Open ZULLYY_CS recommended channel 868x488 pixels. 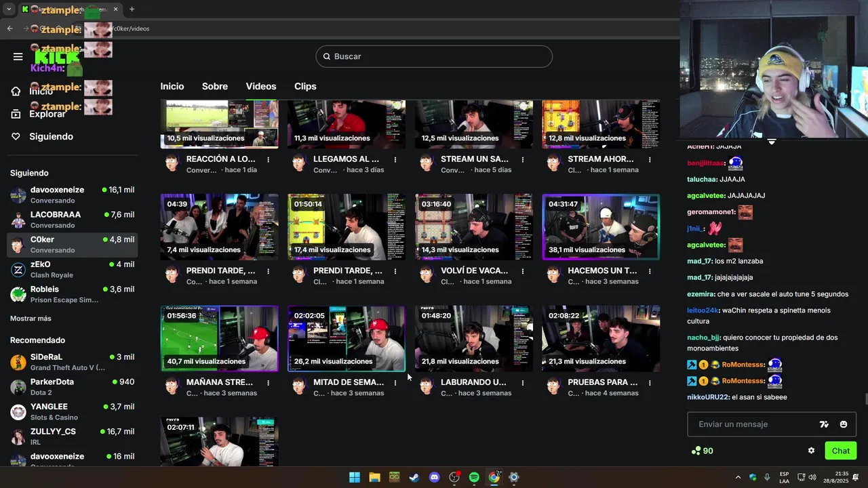pyautogui.click(x=72, y=436)
